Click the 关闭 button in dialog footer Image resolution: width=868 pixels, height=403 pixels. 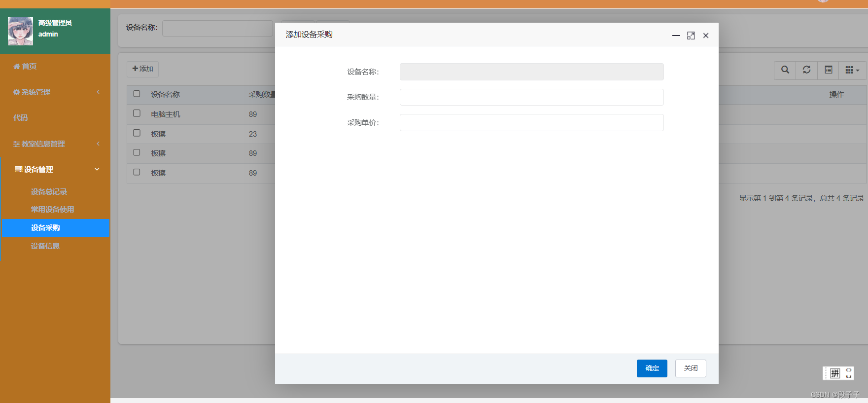pos(691,368)
